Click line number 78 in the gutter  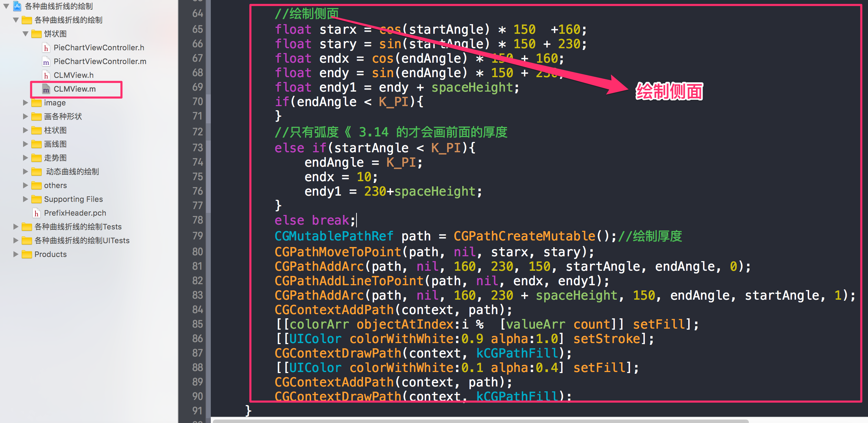[197, 220]
